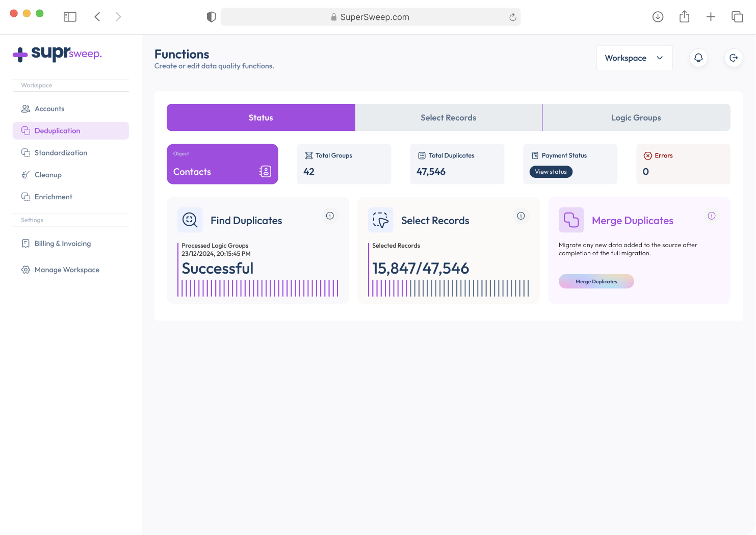Click the SuperSweep.com address field
This screenshot has height=535, width=756.
(370, 17)
